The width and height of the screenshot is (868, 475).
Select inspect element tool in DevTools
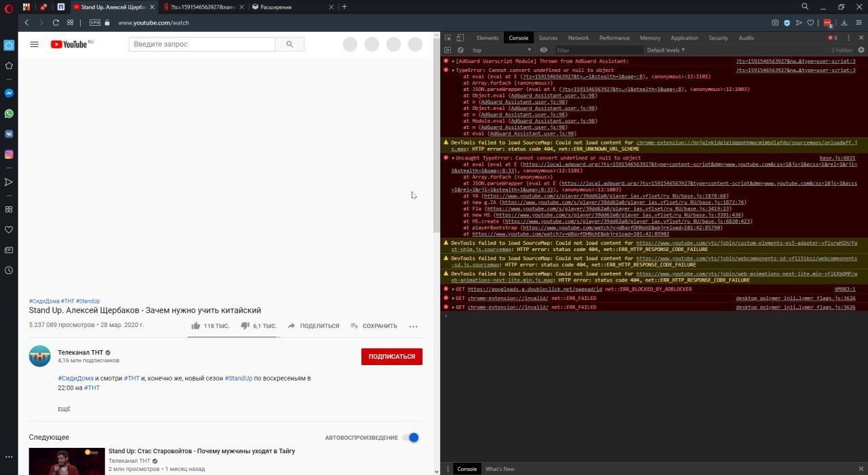point(448,38)
